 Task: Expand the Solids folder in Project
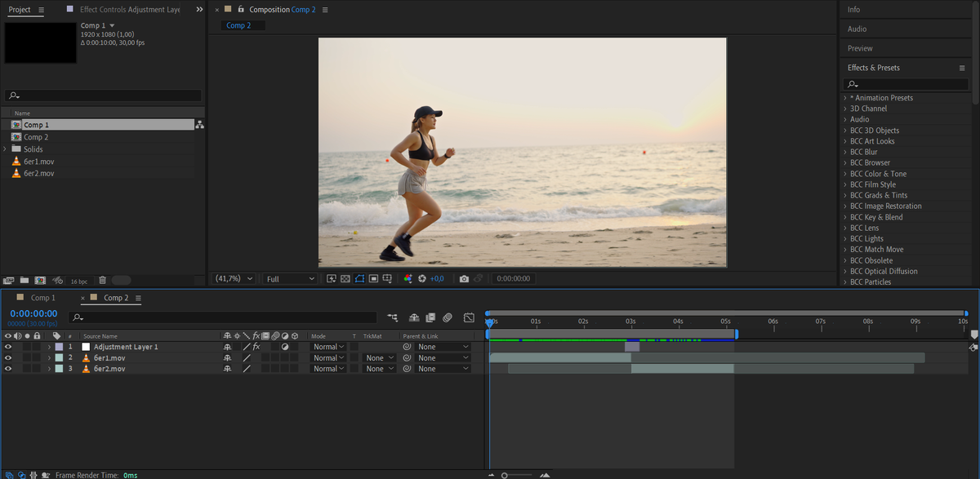6,149
